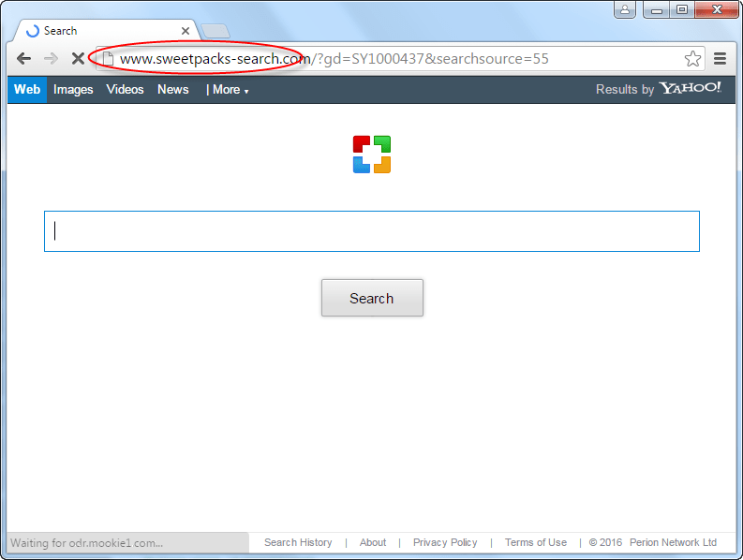
Task: Click the 'Waiting for odr.mookie1.com...' status text
Action: coord(87,543)
